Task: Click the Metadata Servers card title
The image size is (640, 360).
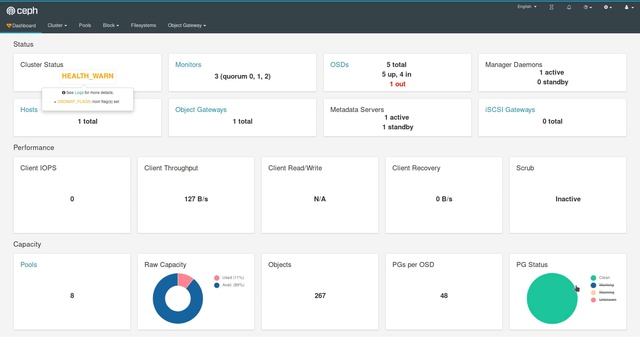Action: [357, 109]
